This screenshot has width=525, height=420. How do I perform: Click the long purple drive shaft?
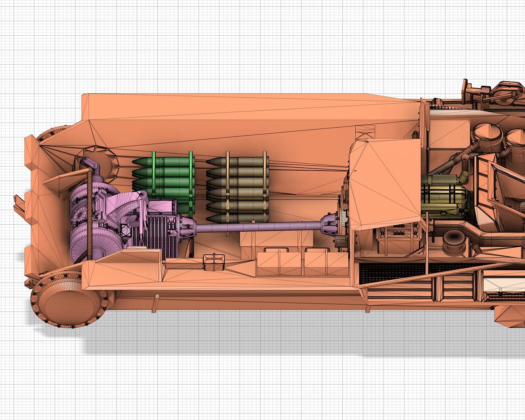258,226
